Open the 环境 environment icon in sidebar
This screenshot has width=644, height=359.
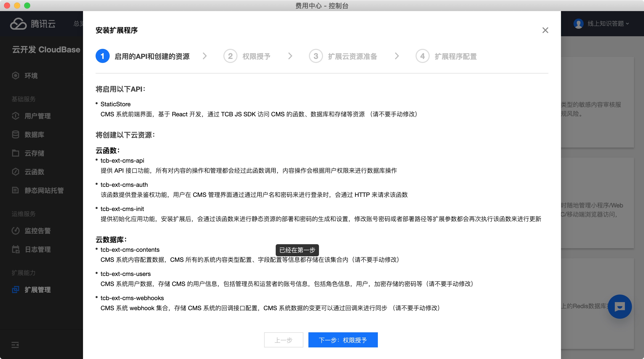(x=16, y=76)
